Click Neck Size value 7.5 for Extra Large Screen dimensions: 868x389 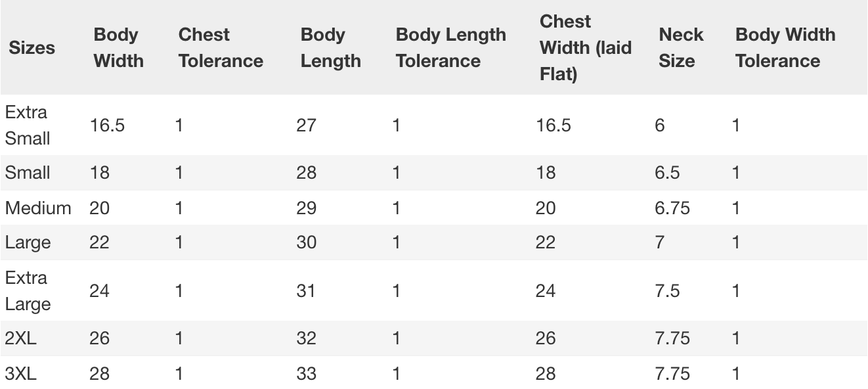point(667,290)
